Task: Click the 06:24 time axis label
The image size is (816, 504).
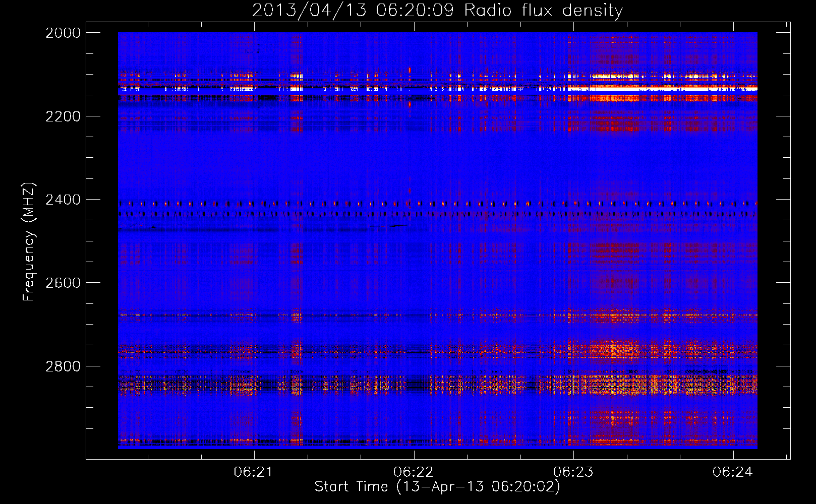Action: point(732,472)
